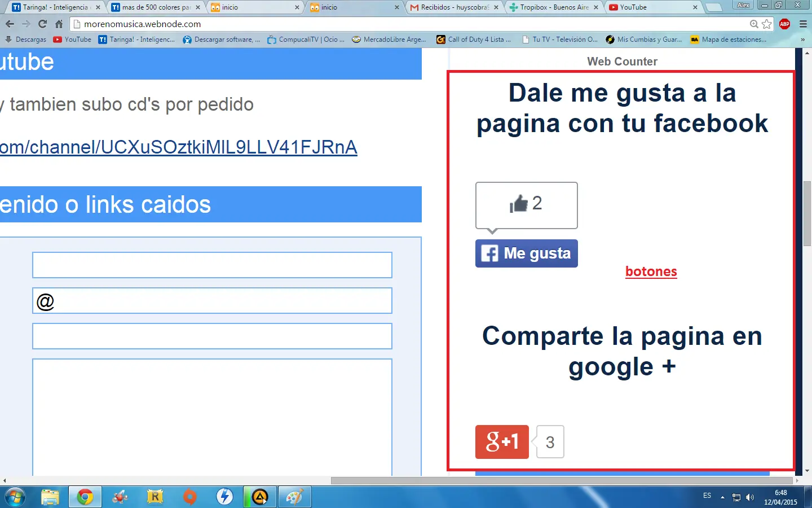Viewport: 812px width, 508px height.
Task: Open the clock showing 6:48
Action: (x=781, y=497)
